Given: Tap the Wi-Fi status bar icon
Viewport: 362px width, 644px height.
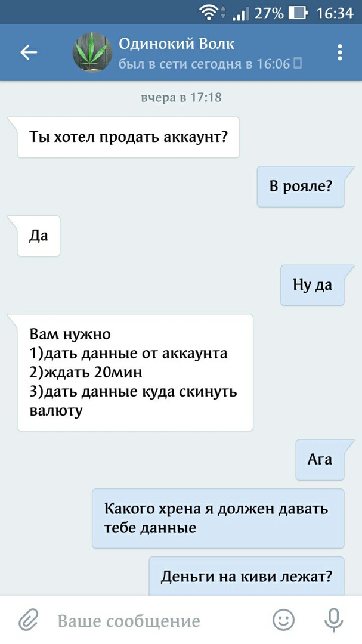Looking at the screenshot, I should coord(209,13).
